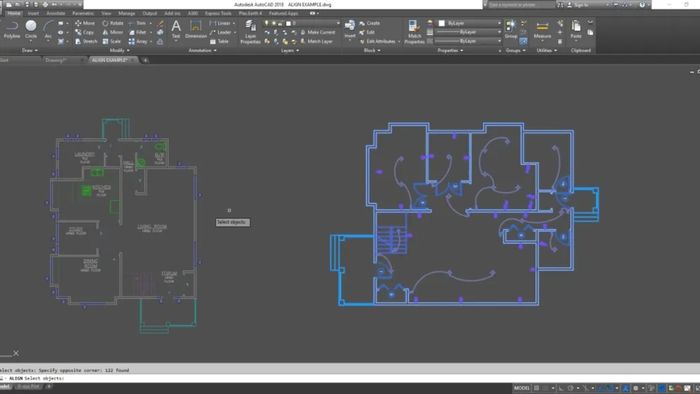This screenshot has height=394, width=700.
Task: Activate the Copy command
Action: tap(84, 32)
